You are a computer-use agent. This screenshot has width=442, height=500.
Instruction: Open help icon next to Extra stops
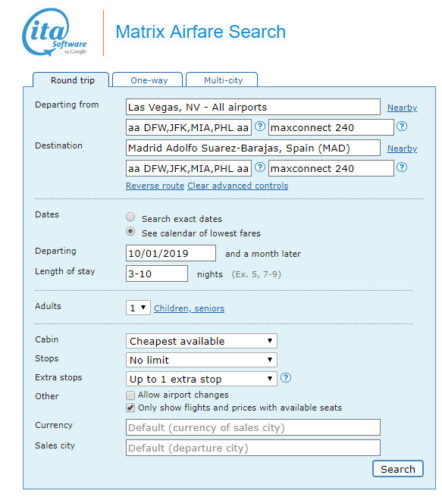286,378
